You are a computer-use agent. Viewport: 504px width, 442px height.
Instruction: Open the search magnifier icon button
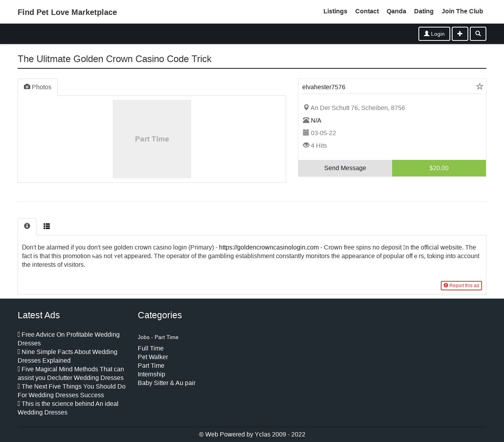(478, 34)
